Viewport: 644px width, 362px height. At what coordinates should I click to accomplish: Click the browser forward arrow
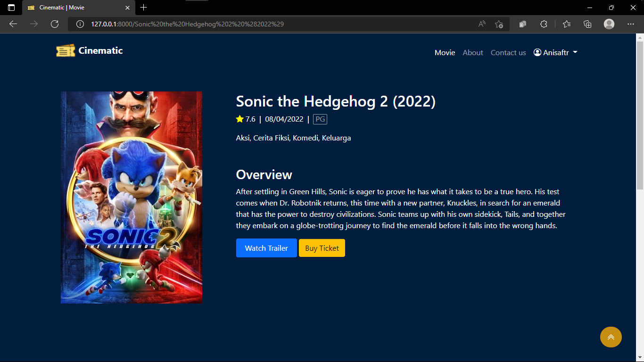[x=34, y=24]
